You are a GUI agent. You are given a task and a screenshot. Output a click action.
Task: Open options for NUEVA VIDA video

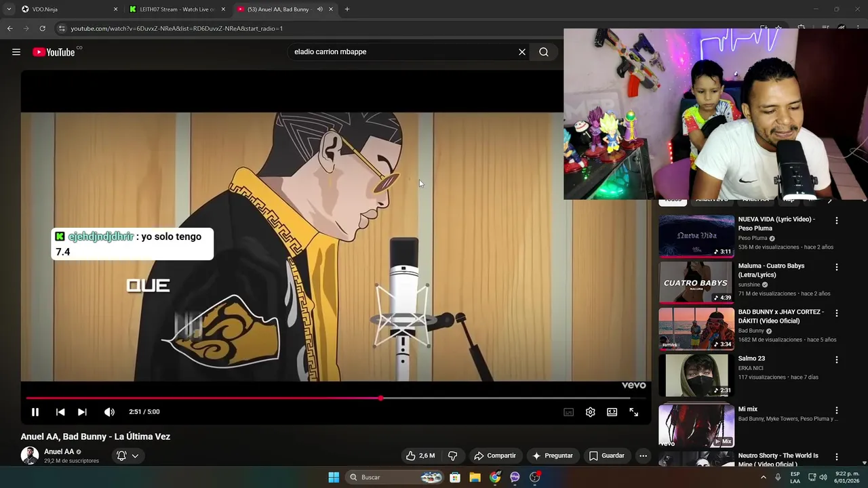click(x=837, y=221)
